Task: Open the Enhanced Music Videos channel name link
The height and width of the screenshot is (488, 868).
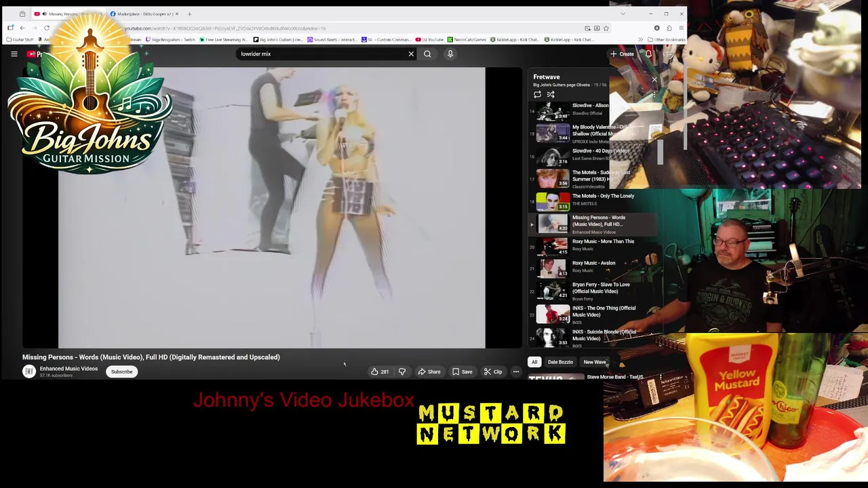Action: [x=68, y=369]
